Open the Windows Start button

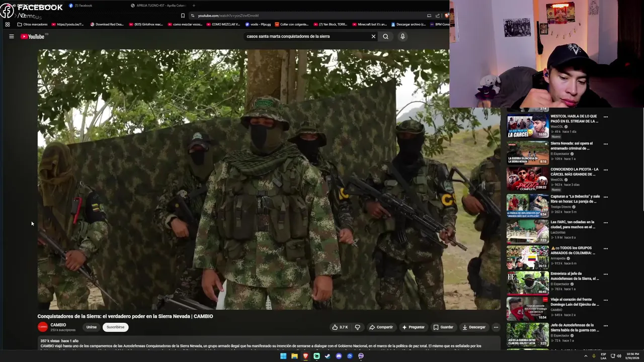pos(283,356)
